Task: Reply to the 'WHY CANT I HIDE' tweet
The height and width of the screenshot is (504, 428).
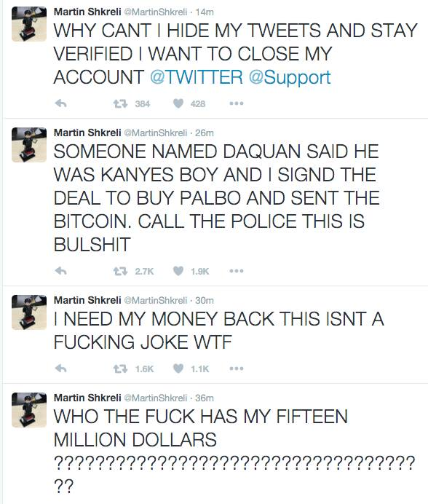Action: 60,103
